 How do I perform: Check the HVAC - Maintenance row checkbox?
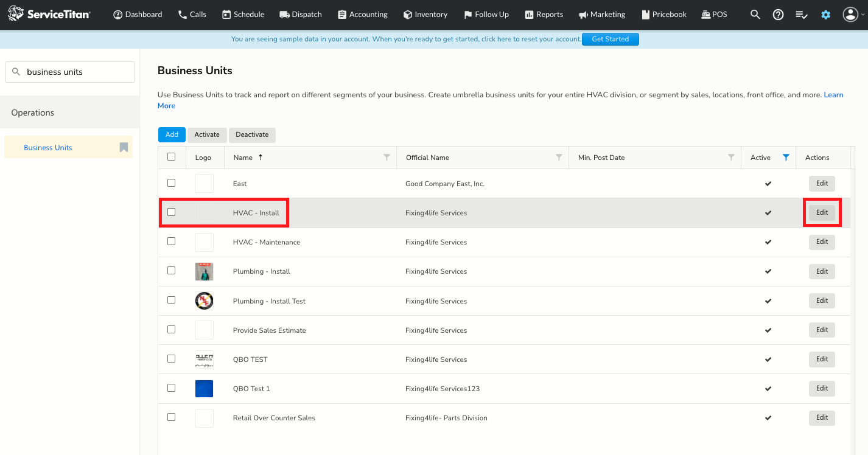coord(171,241)
